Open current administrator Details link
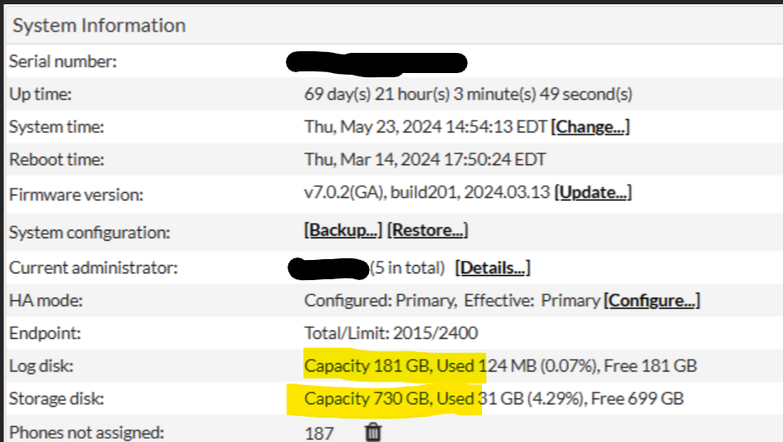 click(492, 267)
